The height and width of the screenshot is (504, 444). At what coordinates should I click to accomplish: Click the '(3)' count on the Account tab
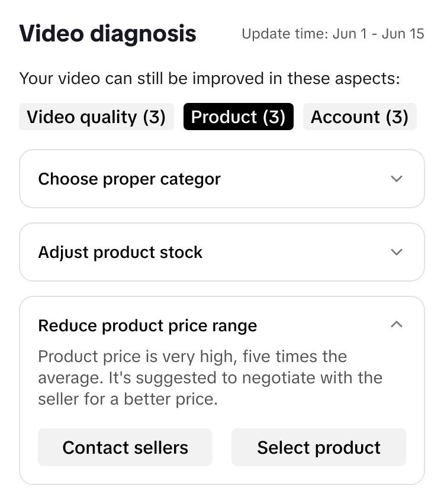click(397, 117)
